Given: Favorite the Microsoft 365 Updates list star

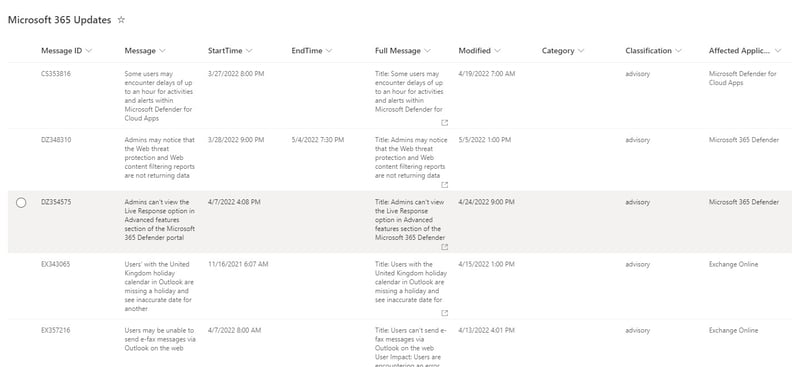Looking at the screenshot, I should [121, 20].
